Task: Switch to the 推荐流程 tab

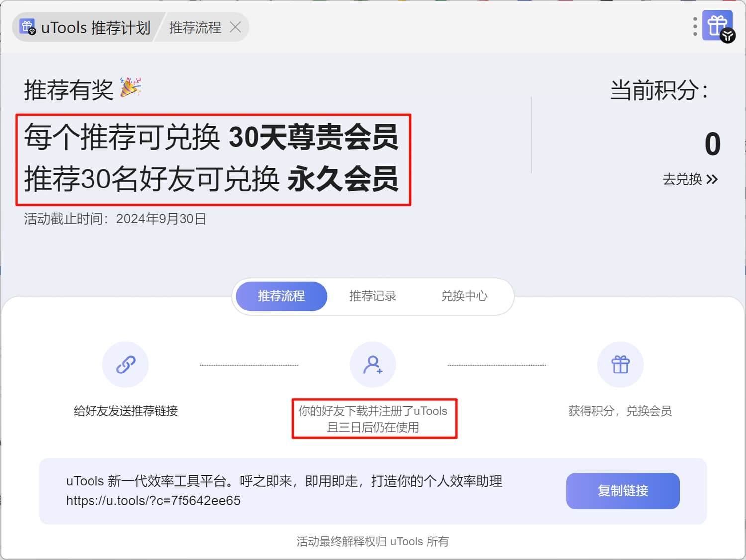Action: coord(281,296)
